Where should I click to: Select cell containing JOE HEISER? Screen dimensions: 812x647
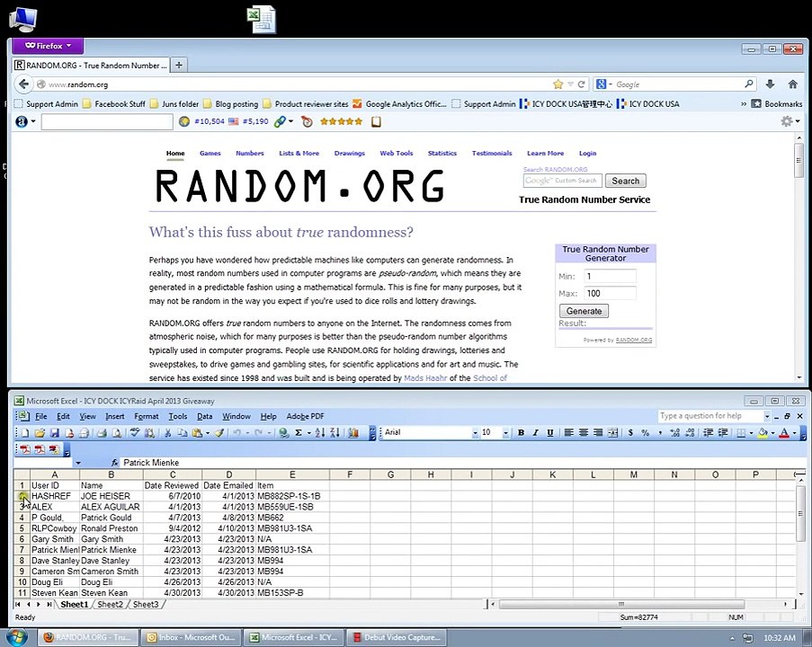point(112,496)
